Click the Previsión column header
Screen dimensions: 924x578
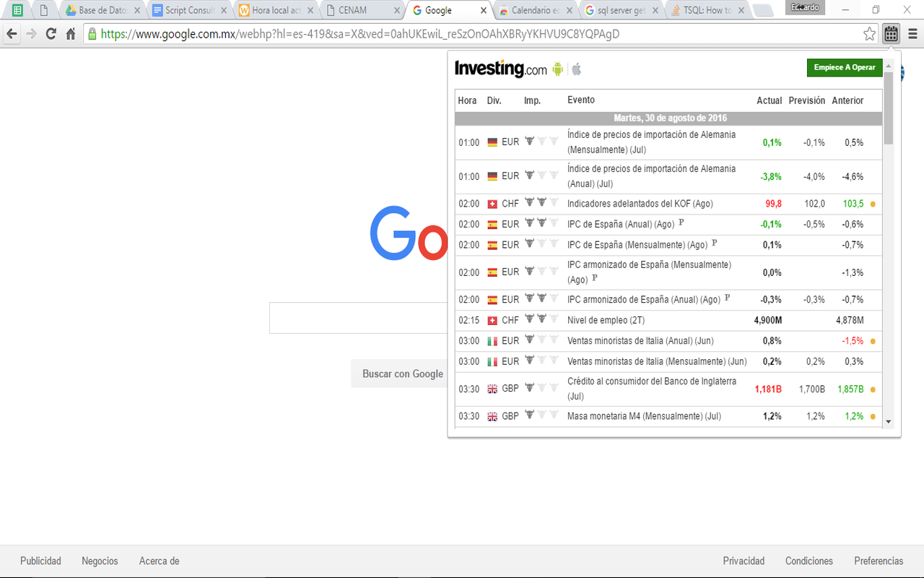coord(807,100)
